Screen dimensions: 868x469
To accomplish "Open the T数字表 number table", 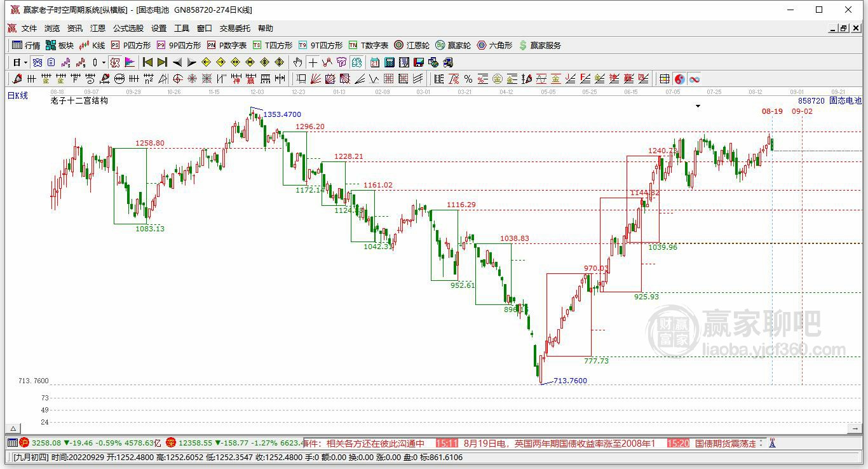I will coord(369,45).
